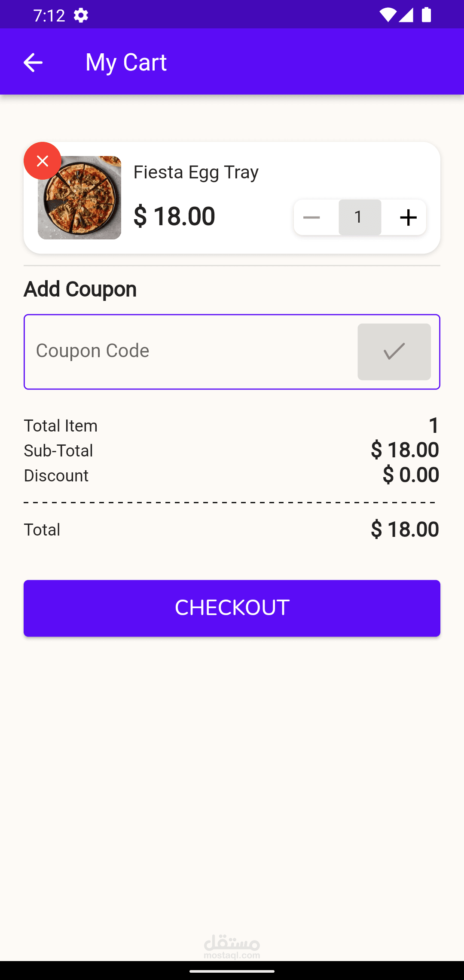Decrease quantity with the minus button
The image size is (464, 980).
(x=311, y=217)
